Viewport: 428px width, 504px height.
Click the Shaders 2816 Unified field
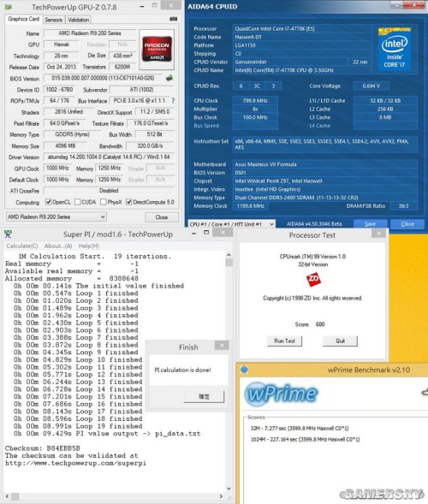68,112
